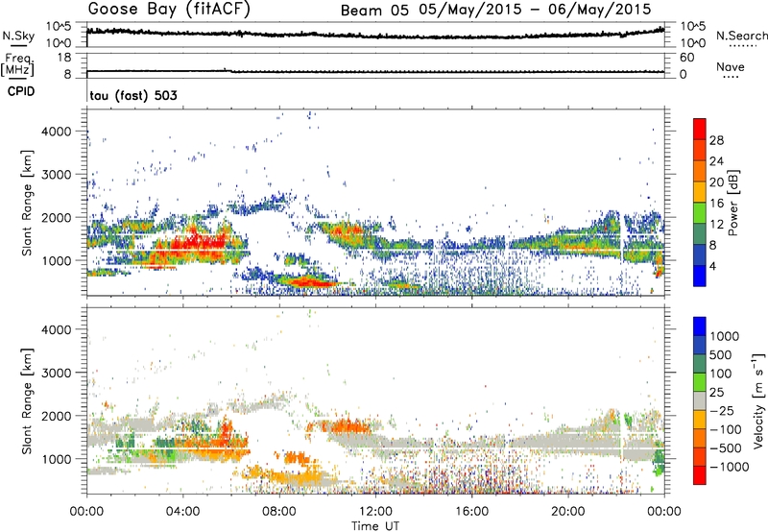Viewport: 768px width, 532px height.
Task: Click the 'Time UT' axis label
Action: pyautogui.click(x=375, y=526)
